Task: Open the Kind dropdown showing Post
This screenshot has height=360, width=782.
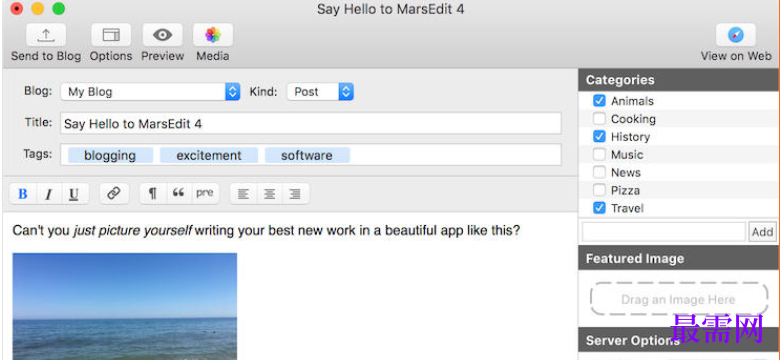Action: point(320,92)
